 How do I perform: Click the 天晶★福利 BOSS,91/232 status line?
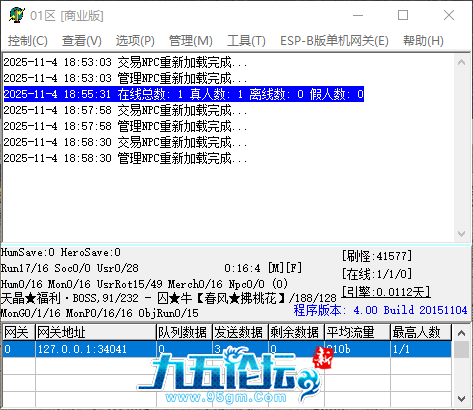[x=168, y=298]
